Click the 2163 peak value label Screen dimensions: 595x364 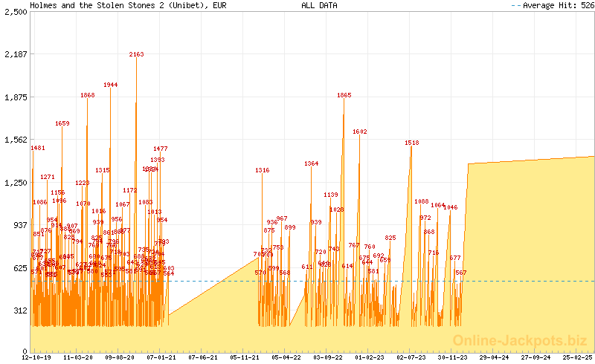point(137,54)
